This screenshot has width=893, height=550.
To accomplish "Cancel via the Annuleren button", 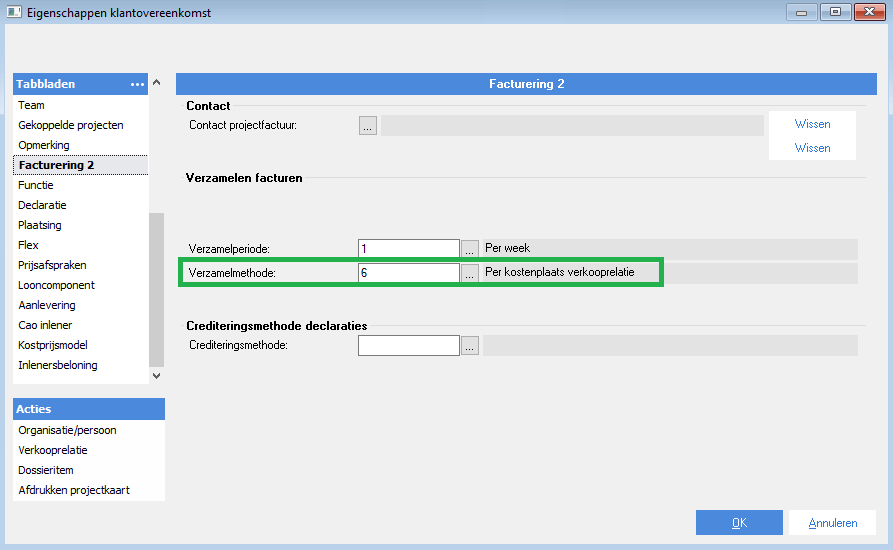I will (x=833, y=523).
